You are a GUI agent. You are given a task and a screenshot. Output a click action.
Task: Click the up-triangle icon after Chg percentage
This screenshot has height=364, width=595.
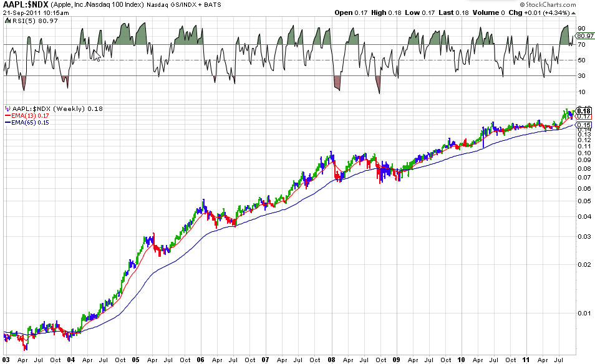coord(573,13)
